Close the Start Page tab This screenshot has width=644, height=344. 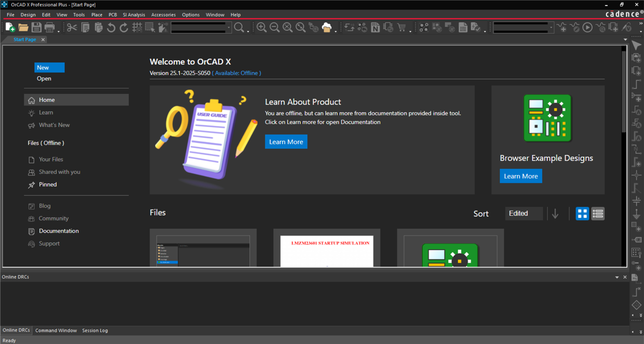click(x=43, y=39)
